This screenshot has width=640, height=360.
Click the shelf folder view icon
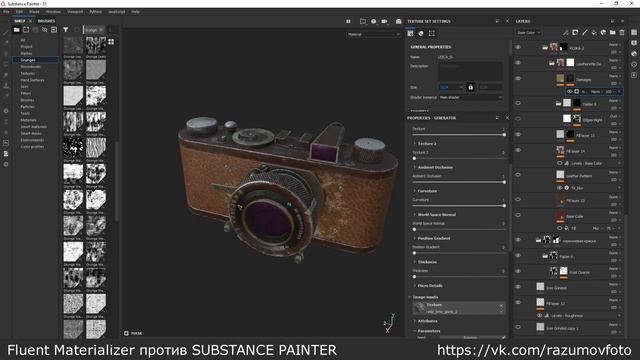click(x=16, y=30)
